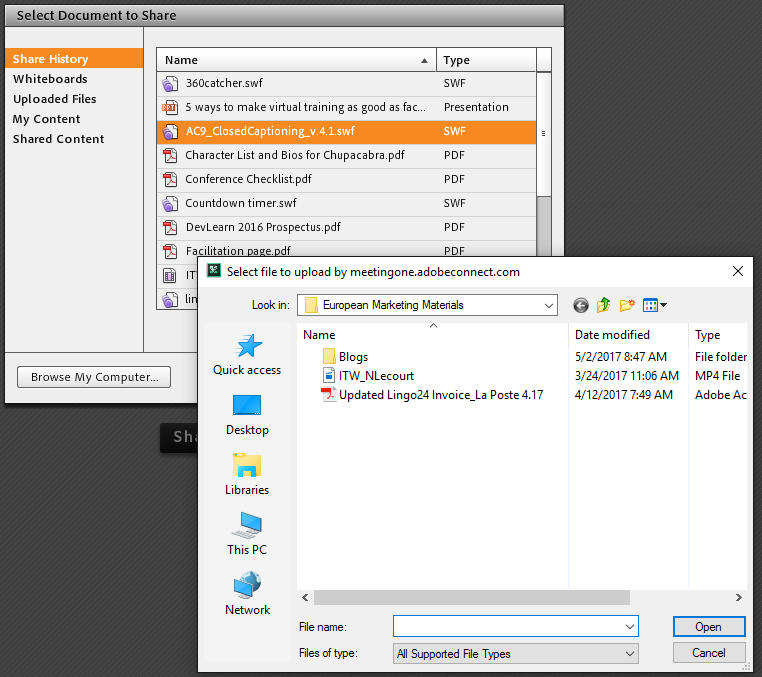Image resolution: width=762 pixels, height=677 pixels.
Task: Select 360catcher.swf in document list
Action: pos(346,84)
